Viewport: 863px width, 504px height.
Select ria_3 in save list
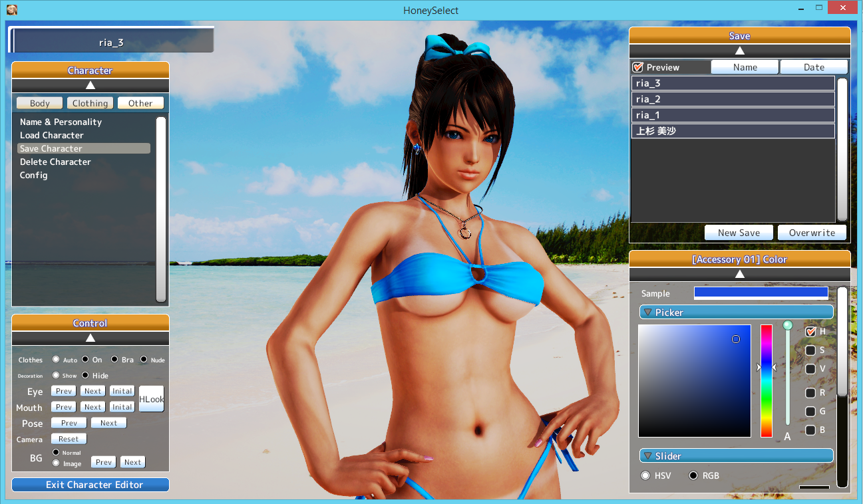tap(733, 83)
